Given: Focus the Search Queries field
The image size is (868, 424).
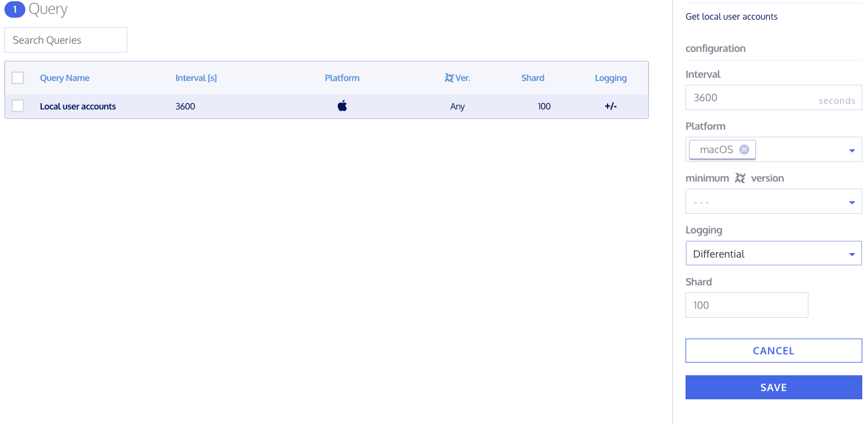Looking at the screenshot, I should 66,40.
